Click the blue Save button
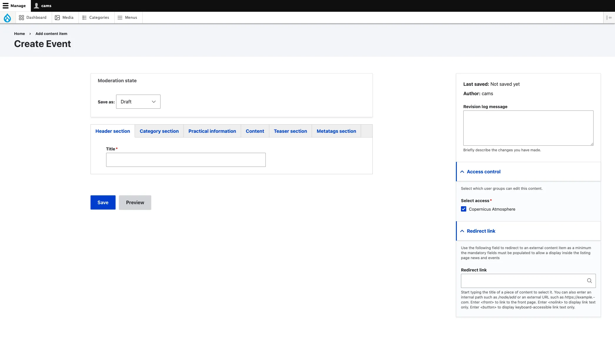Viewport: 615px width, 364px height. tap(103, 202)
